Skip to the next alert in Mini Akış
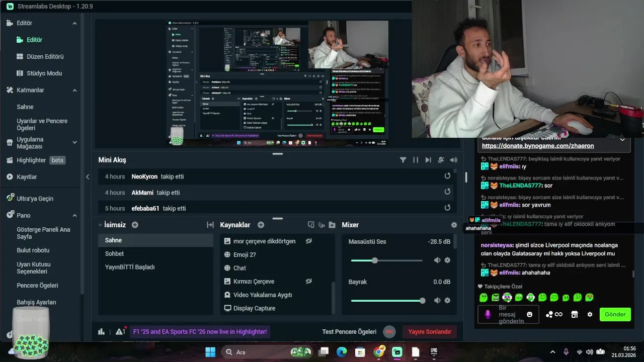 tap(428, 160)
